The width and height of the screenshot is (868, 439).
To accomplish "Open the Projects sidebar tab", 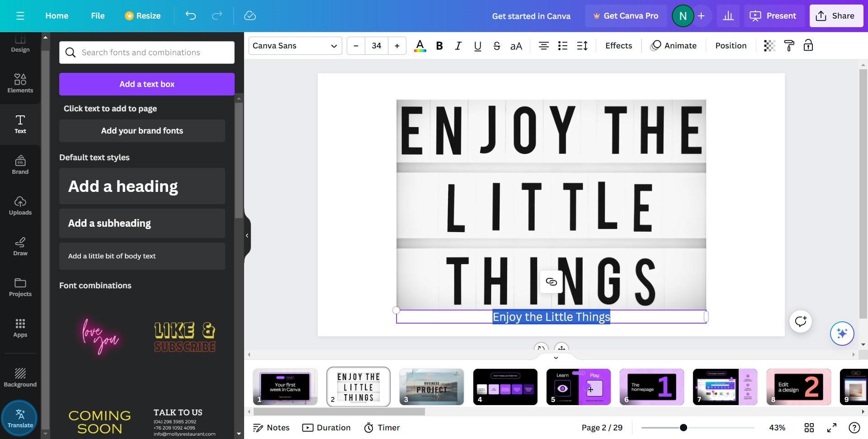I will pos(20,287).
